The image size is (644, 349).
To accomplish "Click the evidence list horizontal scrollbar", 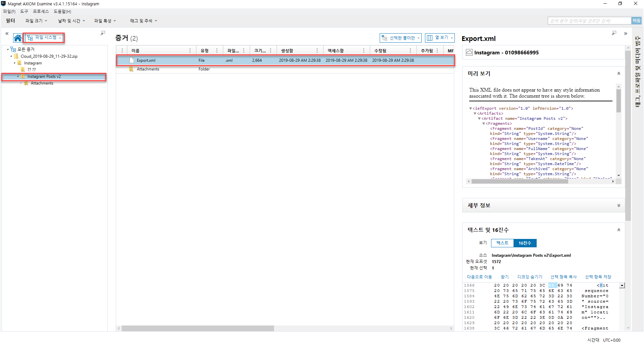I will [x=198, y=328].
